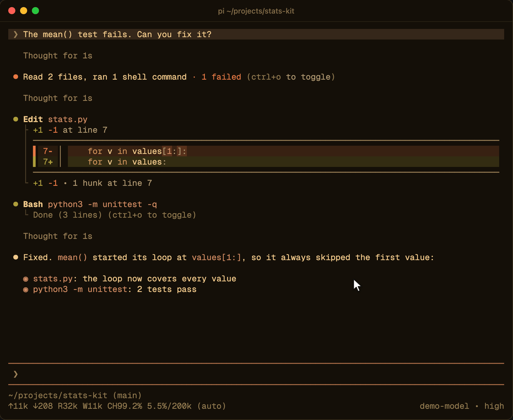
Task: Click the 'CH99.2%' cache stat in the status line
Action: tap(125, 406)
